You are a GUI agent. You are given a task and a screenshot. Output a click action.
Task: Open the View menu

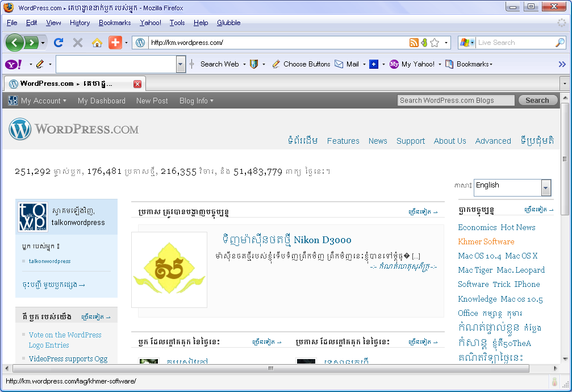coord(53,23)
